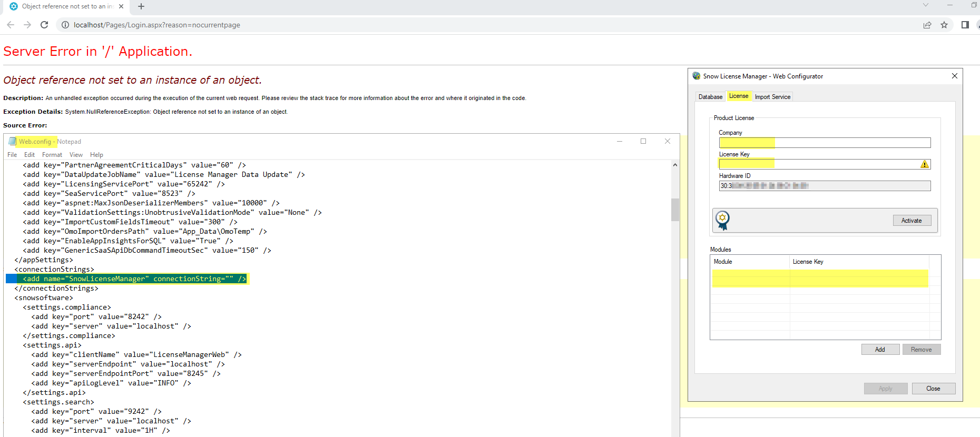Click the browser forward arrow
Viewport: 980px width, 437px height.
coord(27,25)
